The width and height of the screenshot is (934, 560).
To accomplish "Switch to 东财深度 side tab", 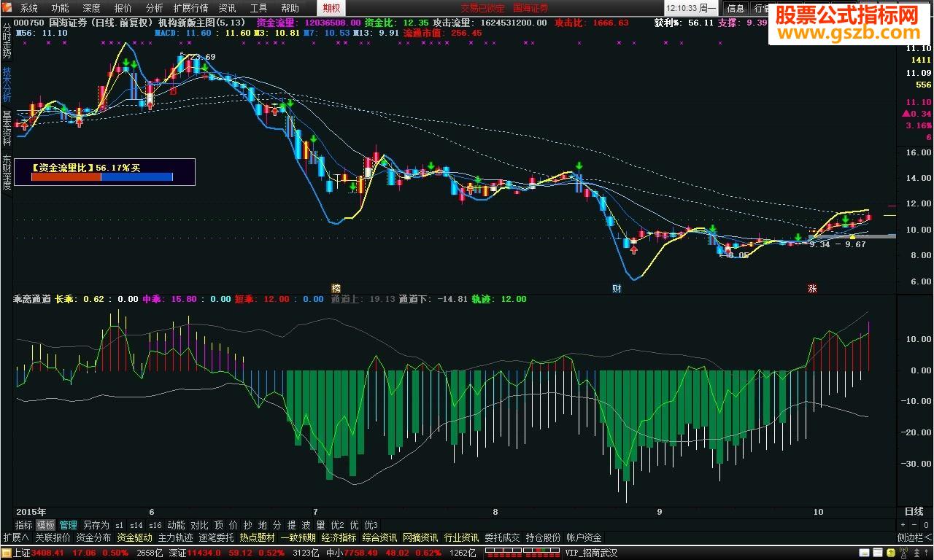I will click(x=7, y=172).
